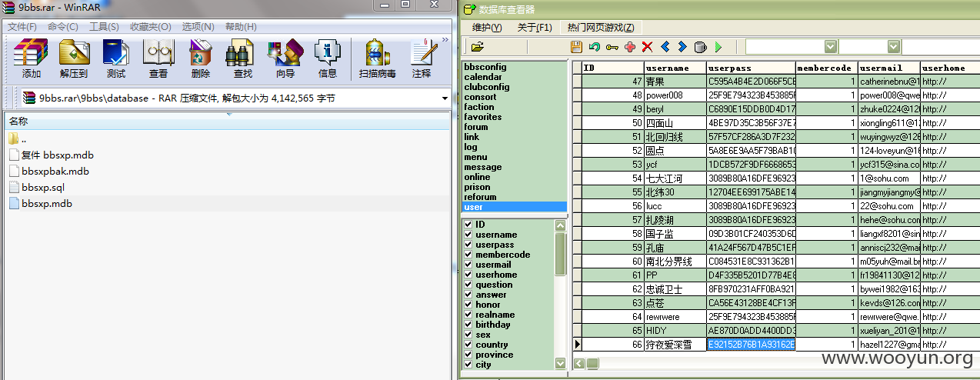Click the WinRAR title bar app icon
980x380 pixels.
tap(8, 6)
